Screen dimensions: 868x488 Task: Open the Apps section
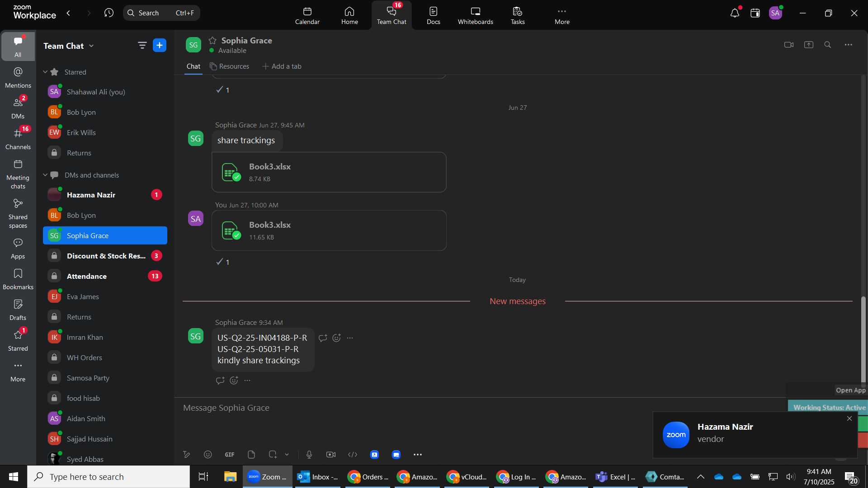click(18, 249)
